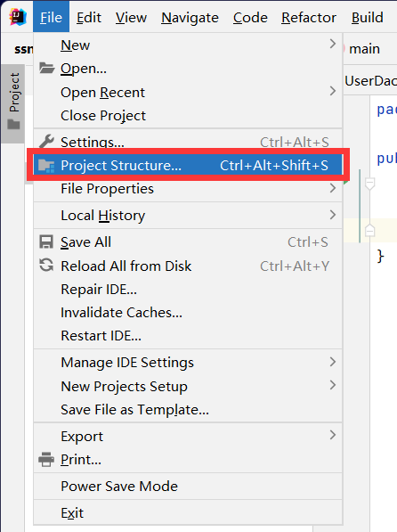Click the Settings wrench icon
Screen dimensions: 397x532
(46, 142)
